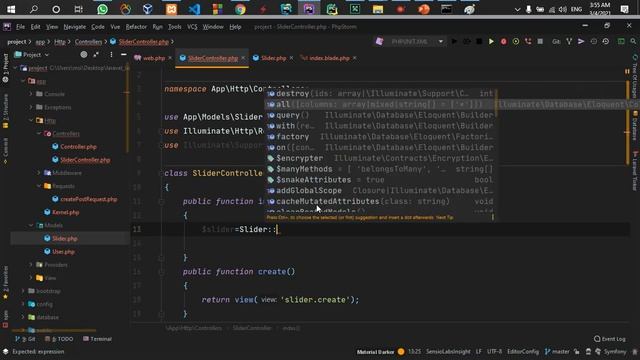This screenshot has width=640, height=360.
Task: Select Slider.php in the Models folder
Action: tap(64, 238)
